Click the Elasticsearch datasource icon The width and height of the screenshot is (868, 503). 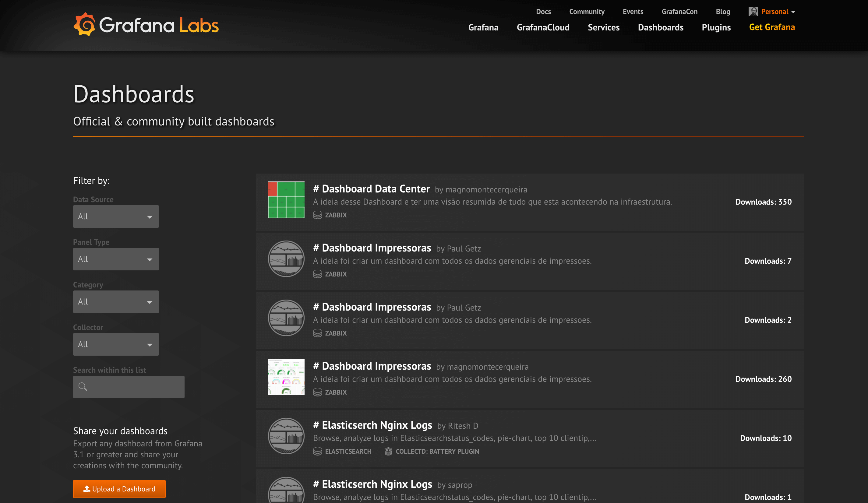[317, 451]
